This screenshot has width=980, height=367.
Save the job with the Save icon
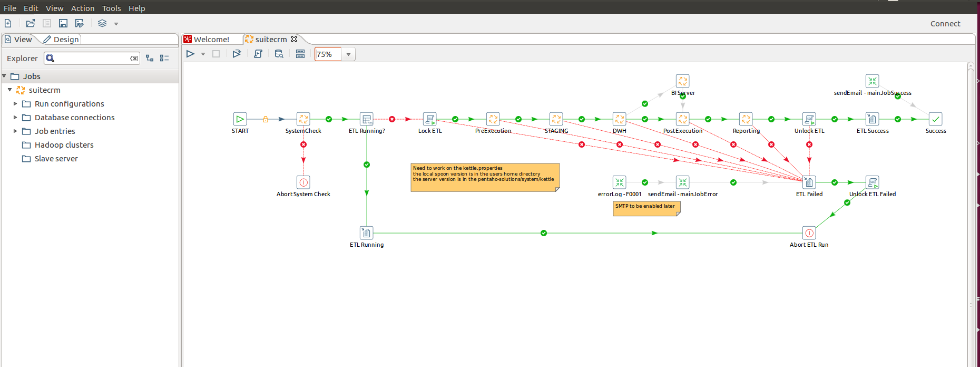click(63, 23)
